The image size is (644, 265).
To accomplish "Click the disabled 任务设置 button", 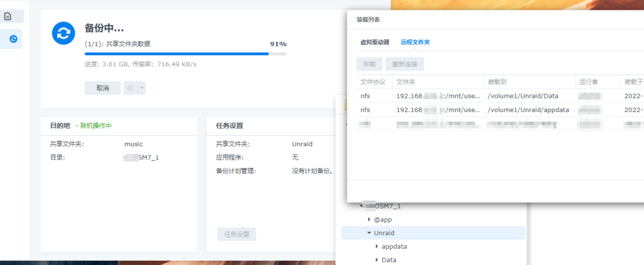I will pos(236,234).
